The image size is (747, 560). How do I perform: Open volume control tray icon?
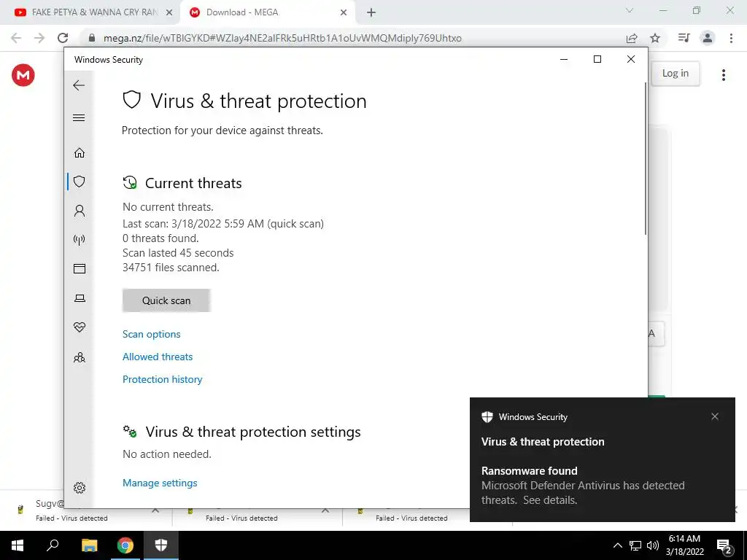[x=653, y=545]
